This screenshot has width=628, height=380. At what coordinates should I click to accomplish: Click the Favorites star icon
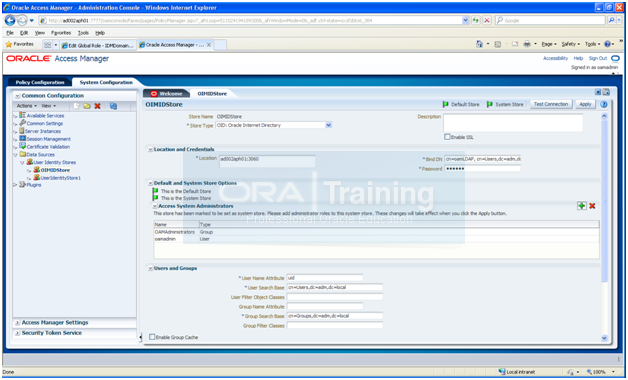click(9, 44)
